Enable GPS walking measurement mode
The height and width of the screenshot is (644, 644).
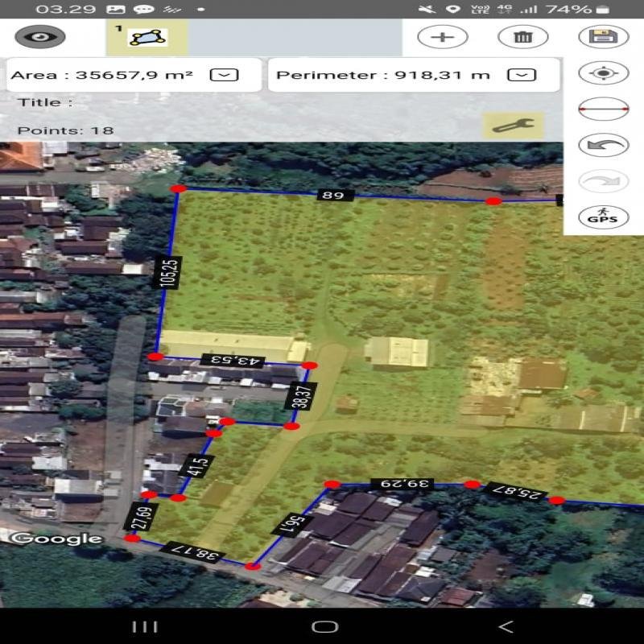pyautogui.click(x=603, y=217)
